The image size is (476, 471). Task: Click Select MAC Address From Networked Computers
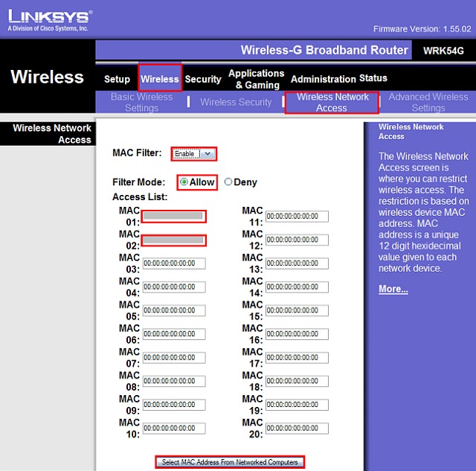coord(230,462)
